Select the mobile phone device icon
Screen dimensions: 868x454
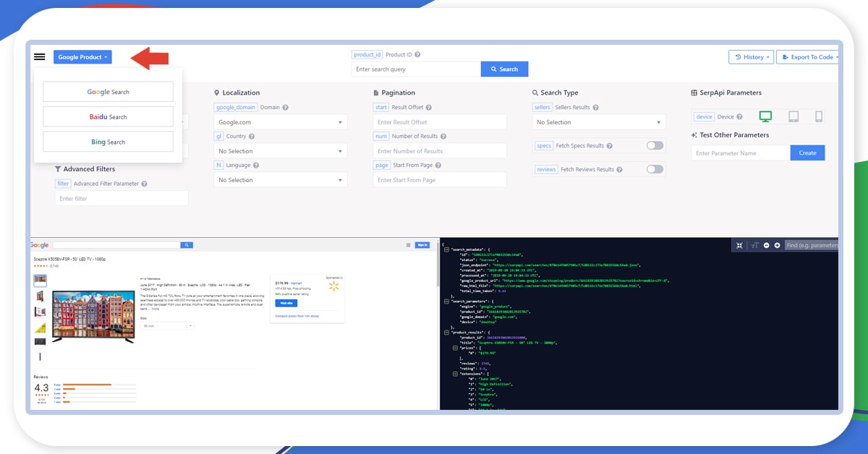[x=819, y=116]
